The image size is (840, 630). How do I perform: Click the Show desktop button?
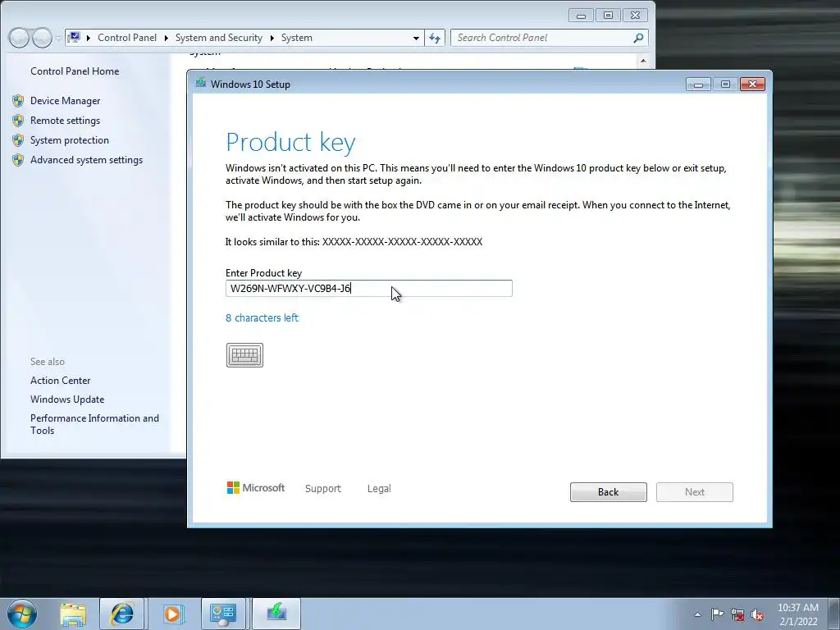click(x=834, y=614)
